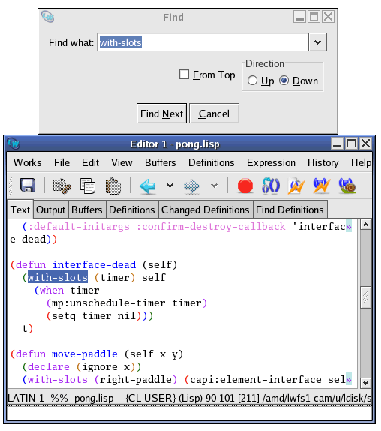Image resolution: width=381 pixels, height=431 pixels.
Task: Open the View menu
Action: (122, 163)
